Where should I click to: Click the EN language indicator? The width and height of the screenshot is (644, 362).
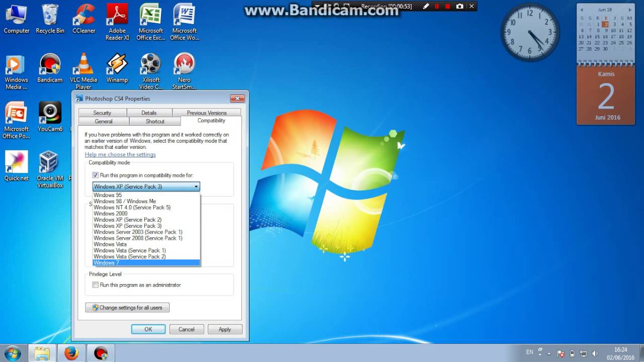(530, 352)
